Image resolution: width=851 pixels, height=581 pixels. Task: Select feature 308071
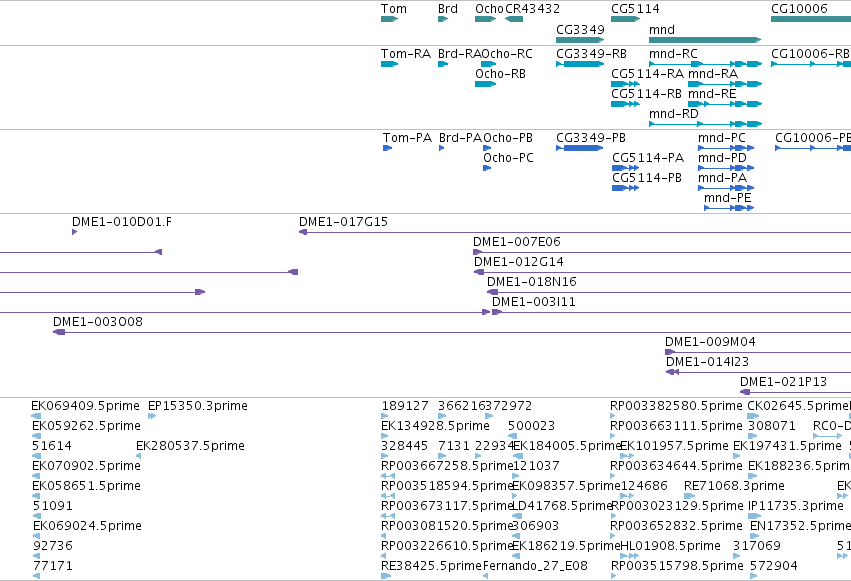752,436
